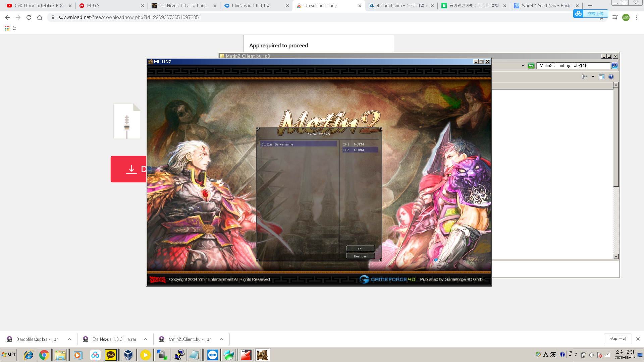Viewport: 644px width, 362px height.
Task: Open Windows Media Player taskbar icon
Action: point(78,355)
